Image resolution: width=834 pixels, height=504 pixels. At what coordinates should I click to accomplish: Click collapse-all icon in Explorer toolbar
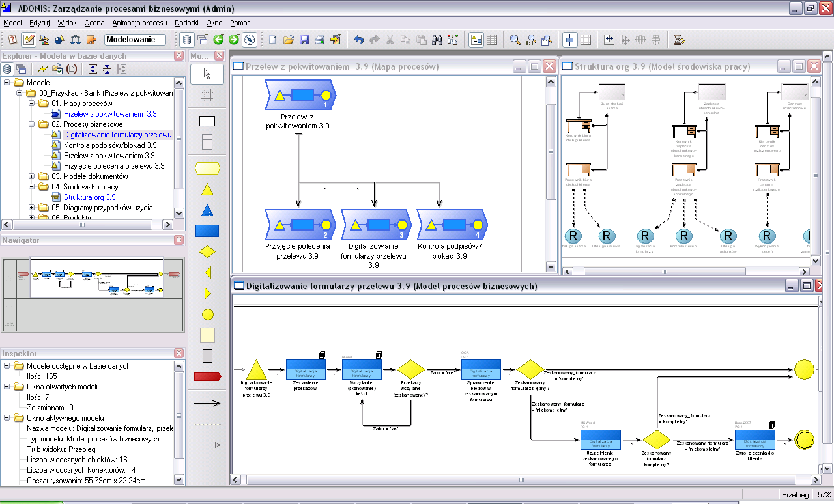tap(107, 68)
